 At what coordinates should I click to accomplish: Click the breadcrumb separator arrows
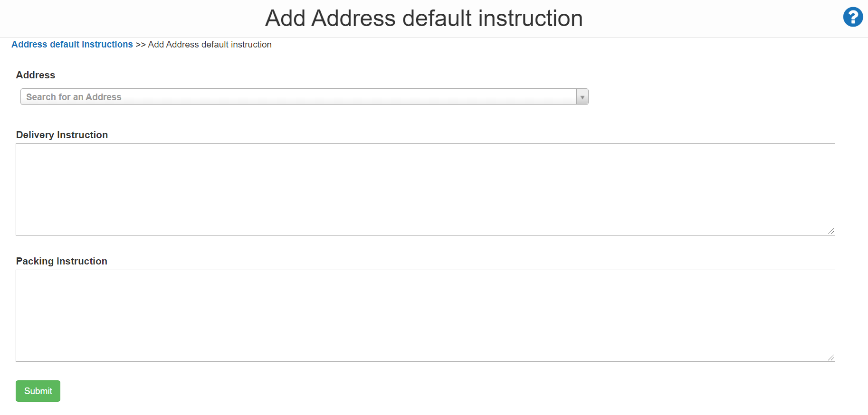140,45
